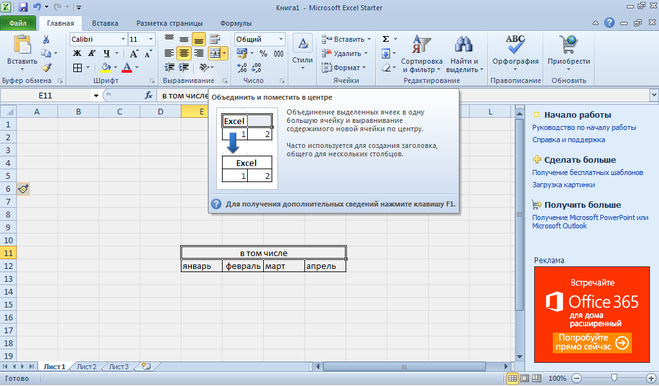Toggle Underline Ч formatting
The width and height of the screenshot is (659, 386).
coord(106,53)
